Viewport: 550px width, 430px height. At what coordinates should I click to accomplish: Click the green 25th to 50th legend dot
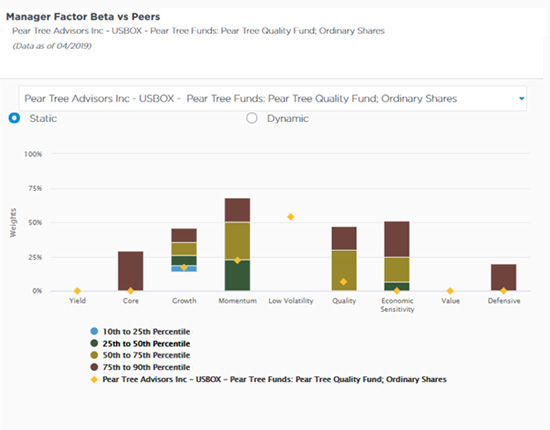pos(94,343)
